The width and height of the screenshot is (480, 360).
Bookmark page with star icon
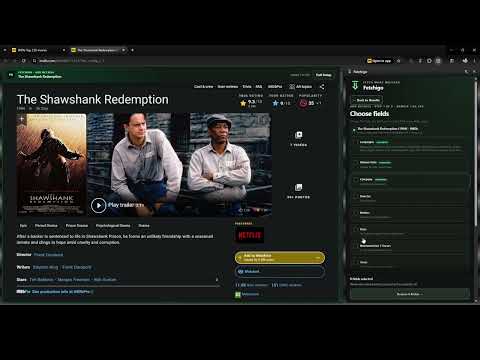[398, 61]
